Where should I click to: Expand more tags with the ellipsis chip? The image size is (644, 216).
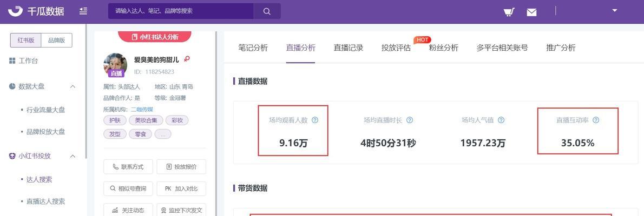pos(163,134)
